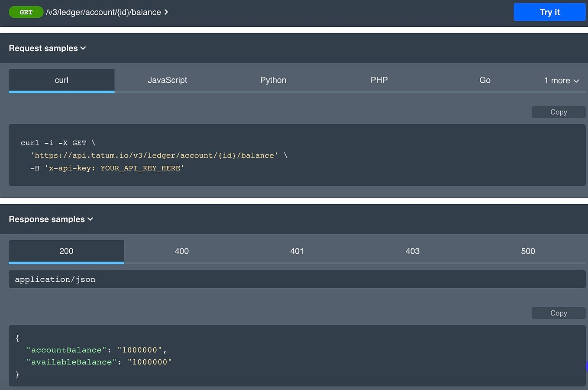
Task: Collapse the Response samples section
Action: tap(51, 219)
